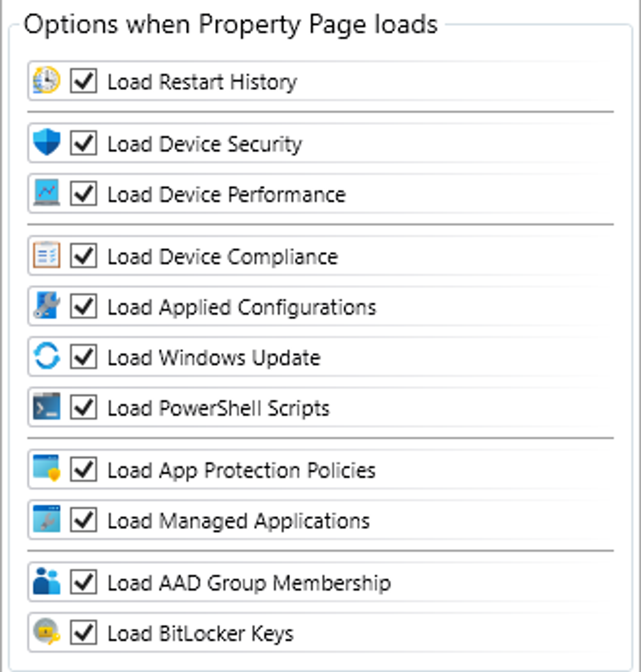Viewport: 641px width, 672px height.
Task: Click the 'Load Device Compliance' label text
Action: [223, 257]
